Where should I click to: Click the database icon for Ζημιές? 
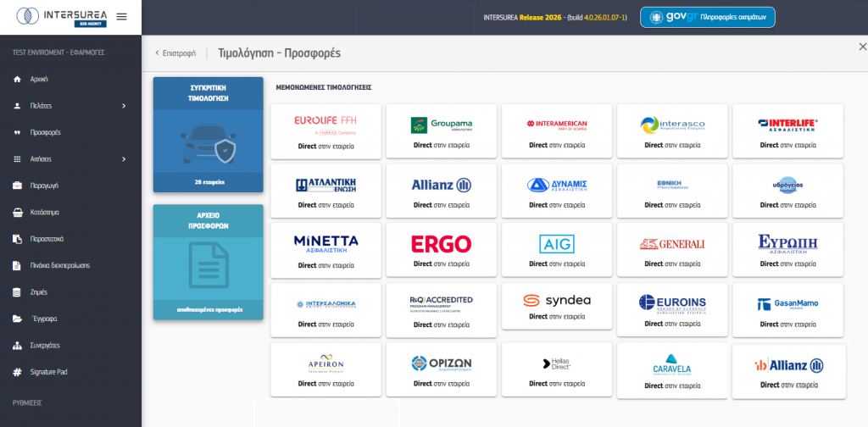(17, 292)
